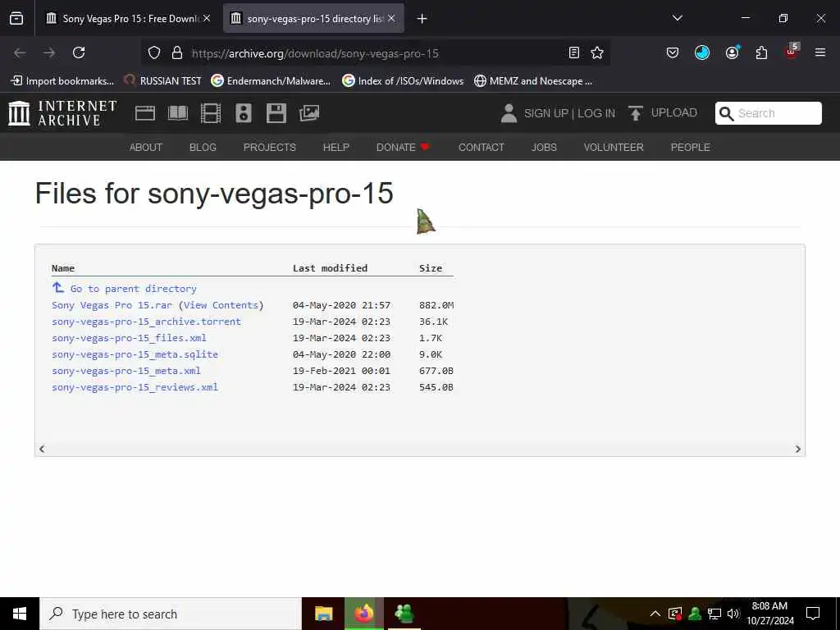Image resolution: width=840 pixels, height=630 pixels.
Task: Open View Contents of the rar
Action: (x=221, y=305)
